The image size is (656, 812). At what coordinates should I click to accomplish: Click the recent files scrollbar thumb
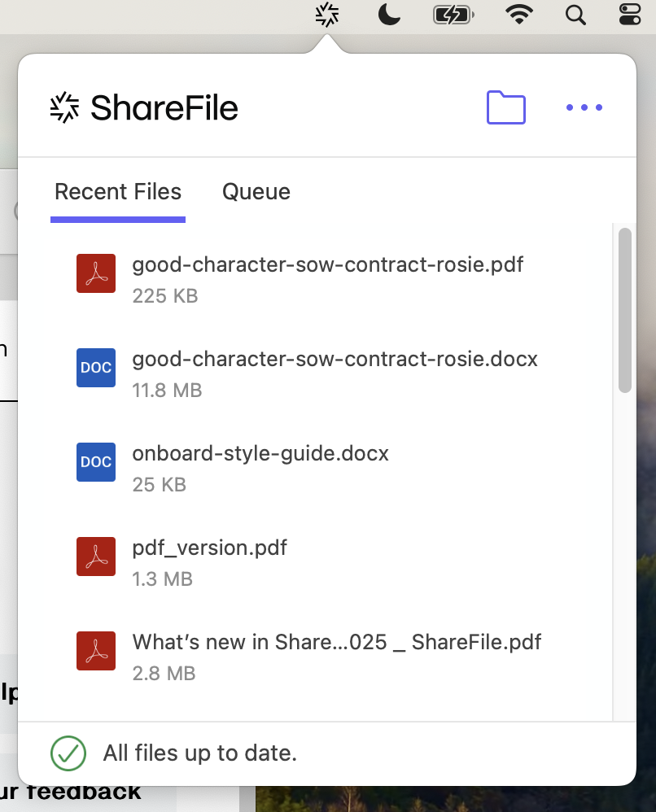click(625, 310)
